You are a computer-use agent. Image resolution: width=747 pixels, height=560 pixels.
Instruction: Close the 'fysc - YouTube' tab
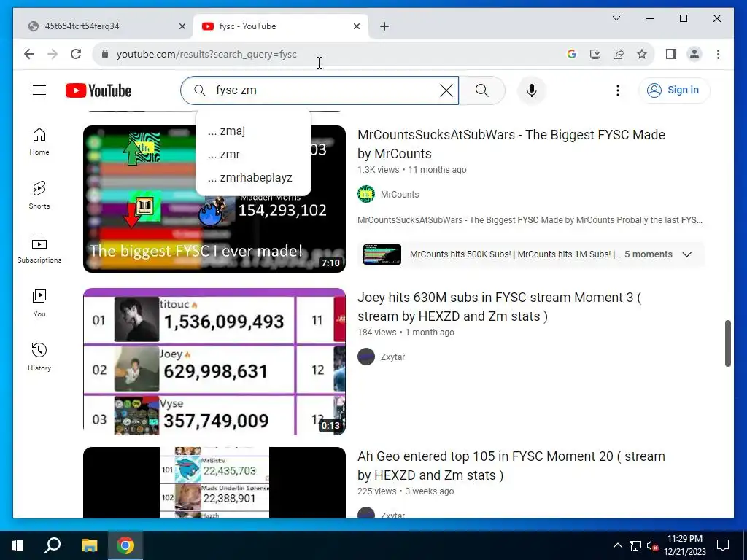(x=356, y=26)
